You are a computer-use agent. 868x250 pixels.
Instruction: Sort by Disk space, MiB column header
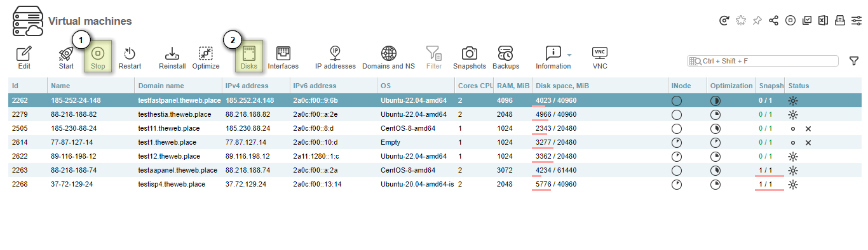pyautogui.click(x=599, y=86)
